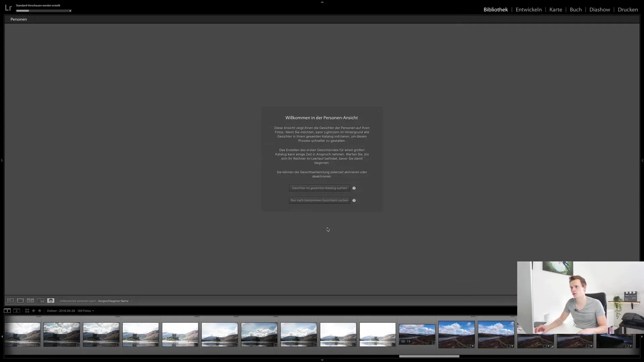The image size is (644, 362).
Task: Expand the left panel group arrow
Action: click(x=2, y=160)
